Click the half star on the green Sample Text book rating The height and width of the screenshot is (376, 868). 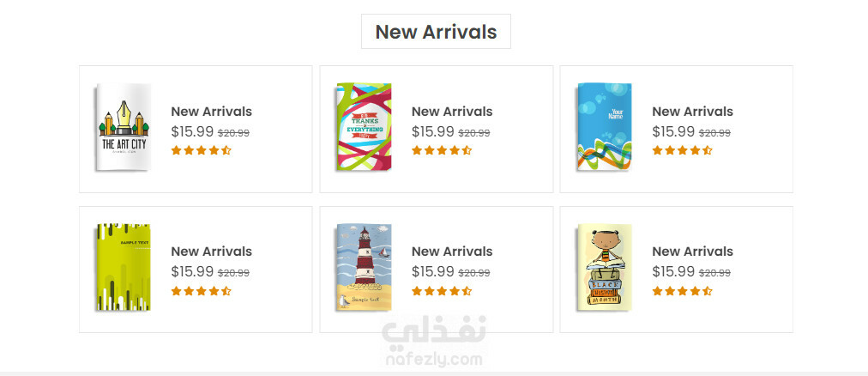point(226,291)
